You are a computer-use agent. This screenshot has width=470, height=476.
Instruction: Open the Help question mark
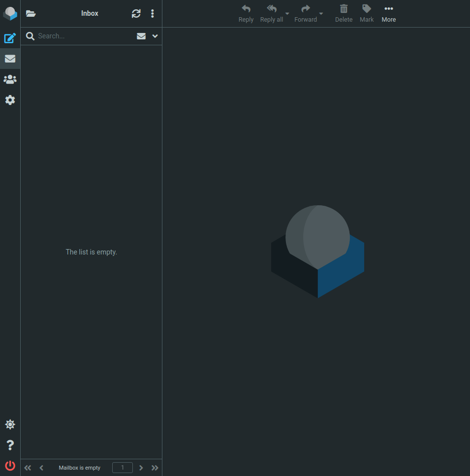10,445
